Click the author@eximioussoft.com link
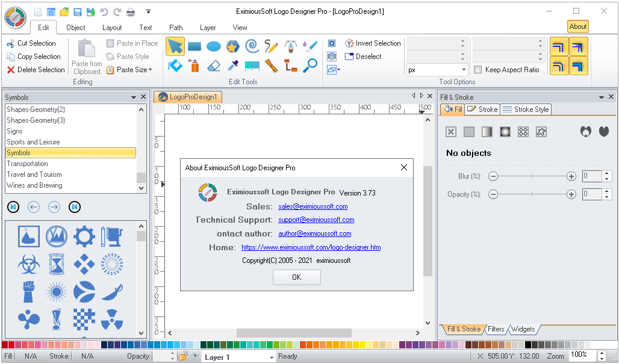 coord(315,233)
